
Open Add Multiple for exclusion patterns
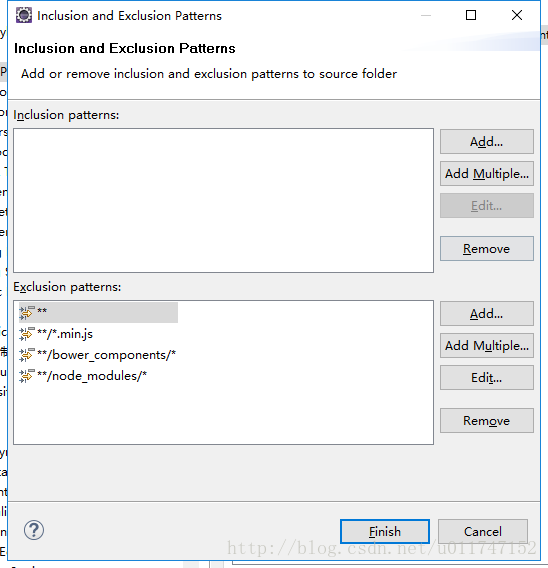tap(486, 346)
